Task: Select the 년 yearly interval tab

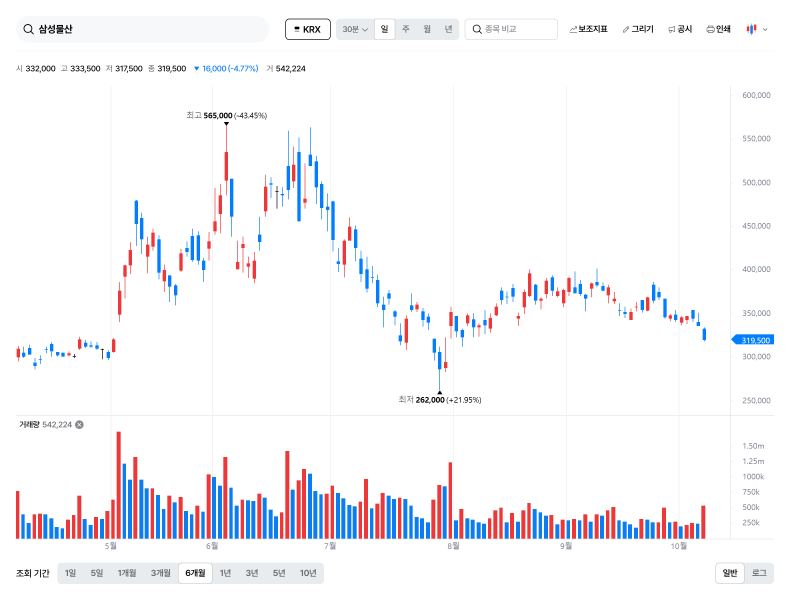Action: click(x=448, y=29)
